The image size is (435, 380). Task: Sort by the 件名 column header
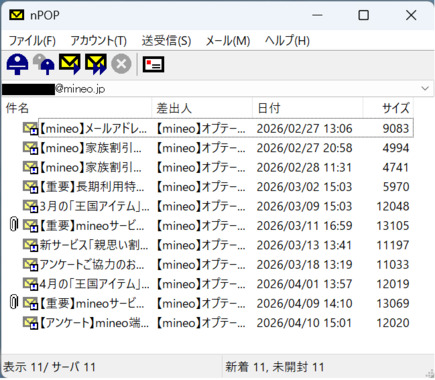(77, 108)
